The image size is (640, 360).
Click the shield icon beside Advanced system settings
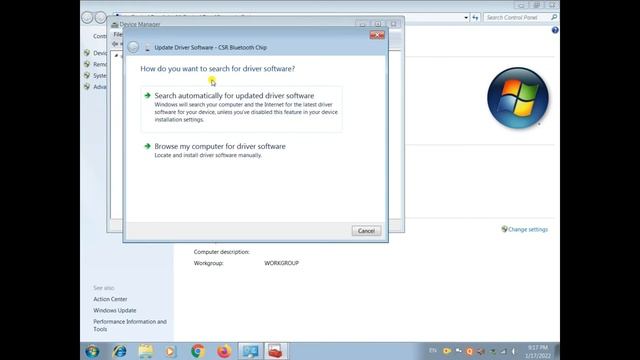click(87, 87)
